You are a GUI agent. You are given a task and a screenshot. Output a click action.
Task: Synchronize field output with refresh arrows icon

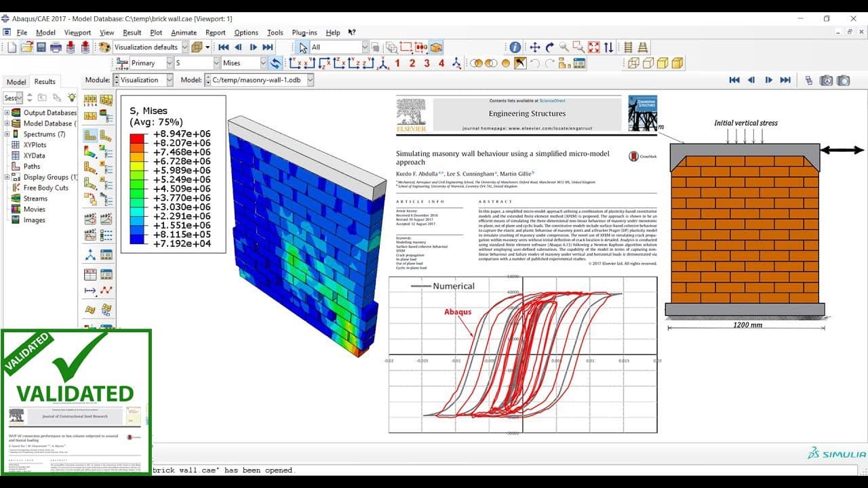point(275,63)
